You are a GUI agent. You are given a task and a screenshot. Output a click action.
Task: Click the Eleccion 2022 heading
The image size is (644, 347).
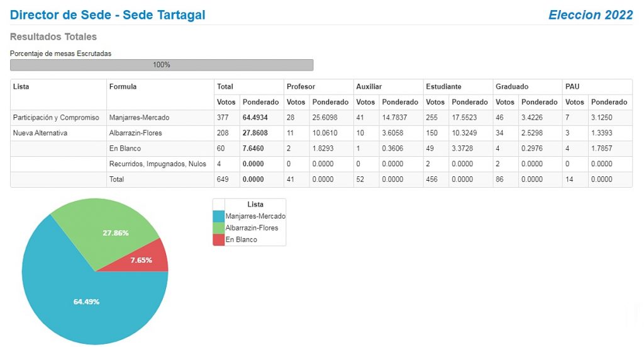591,15
